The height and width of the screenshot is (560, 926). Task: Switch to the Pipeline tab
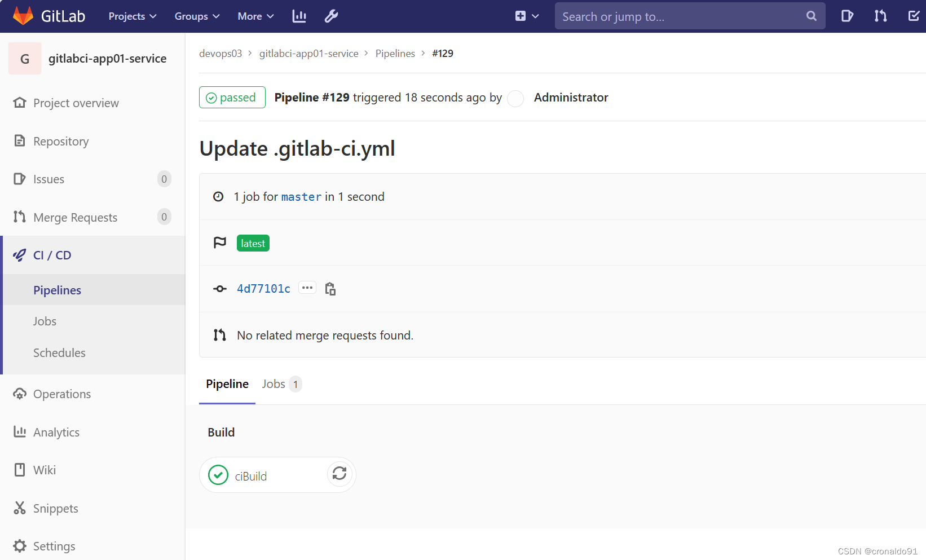click(227, 384)
